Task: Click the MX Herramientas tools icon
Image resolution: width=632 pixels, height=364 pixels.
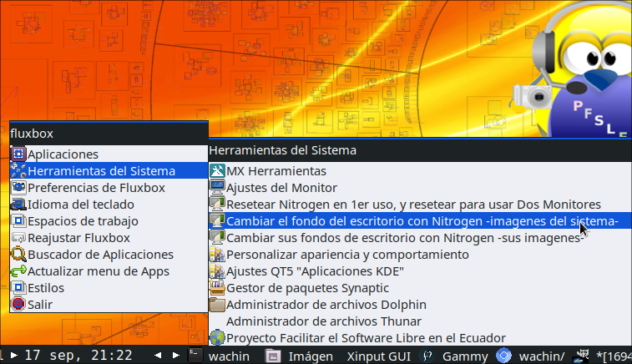Action: pyautogui.click(x=217, y=171)
